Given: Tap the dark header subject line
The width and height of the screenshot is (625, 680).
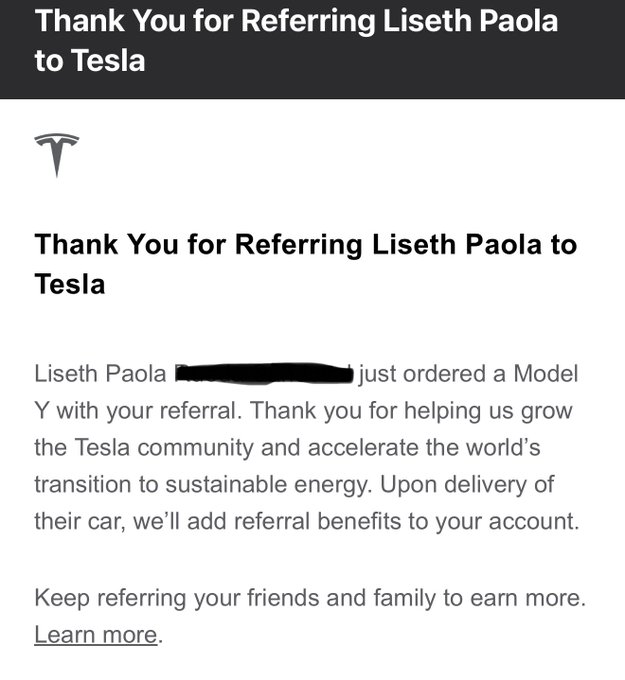Looking at the screenshot, I should (x=296, y=40).
